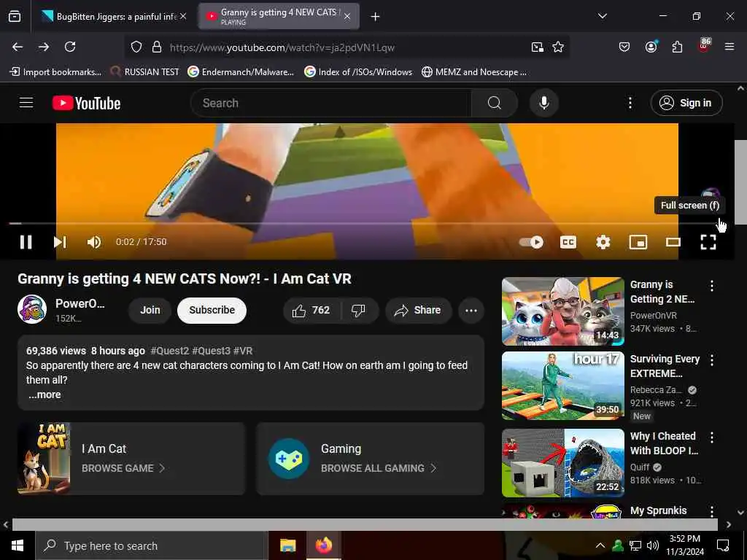
Task: Mute the video volume speaker icon
Action: coord(94,242)
